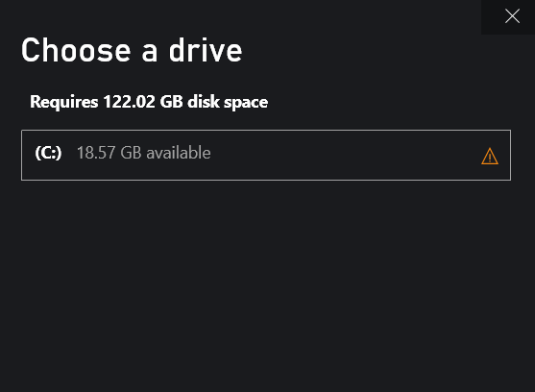Click the word 'Requires' in the subtitle
Screen dimensions: 535x392
click(63, 102)
